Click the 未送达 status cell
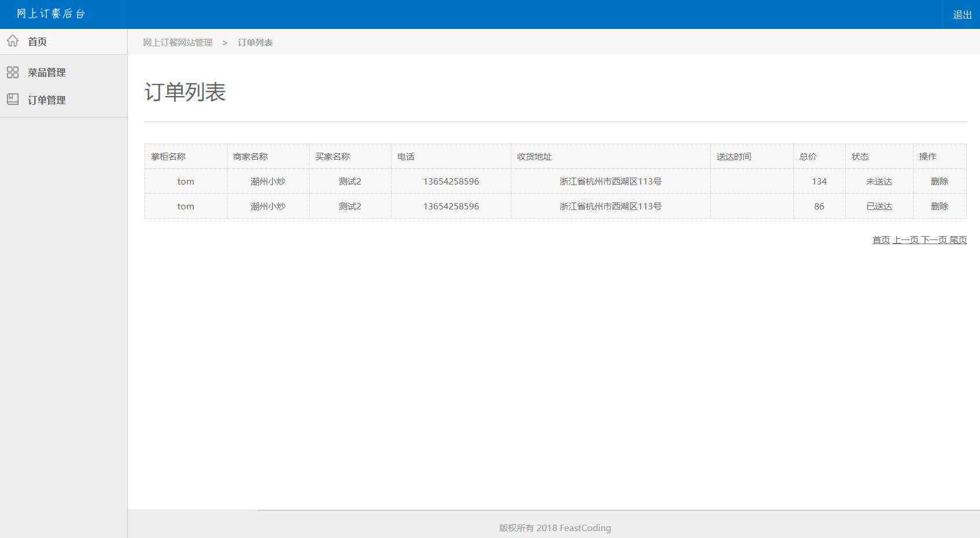 tap(879, 181)
